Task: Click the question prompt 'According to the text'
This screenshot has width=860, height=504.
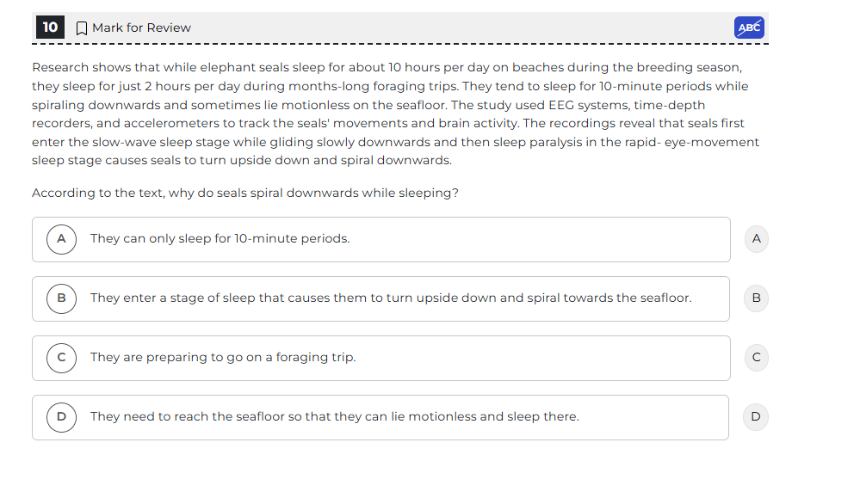Action: (x=245, y=193)
